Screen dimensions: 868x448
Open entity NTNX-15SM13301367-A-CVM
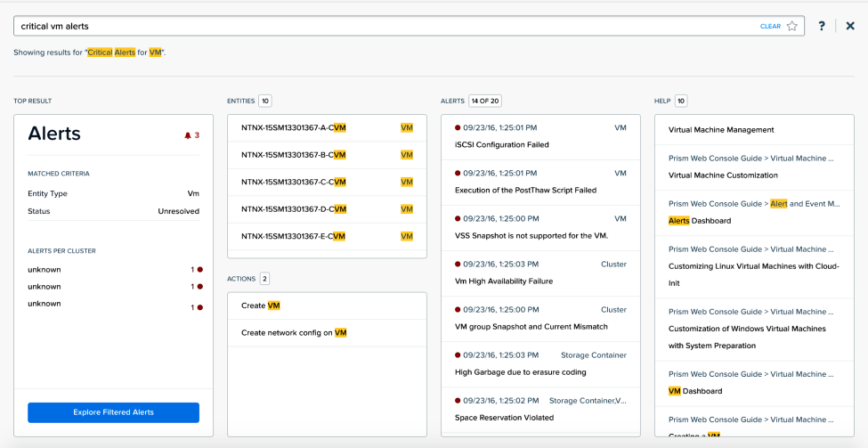327,128
